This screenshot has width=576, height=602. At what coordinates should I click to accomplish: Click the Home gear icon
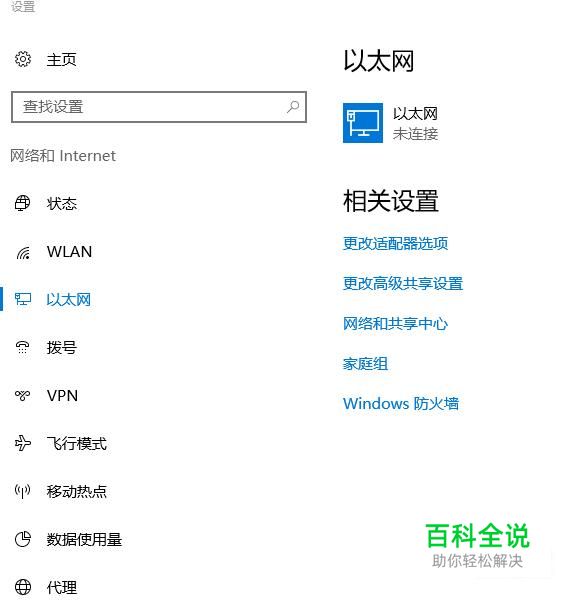click(x=23, y=60)
